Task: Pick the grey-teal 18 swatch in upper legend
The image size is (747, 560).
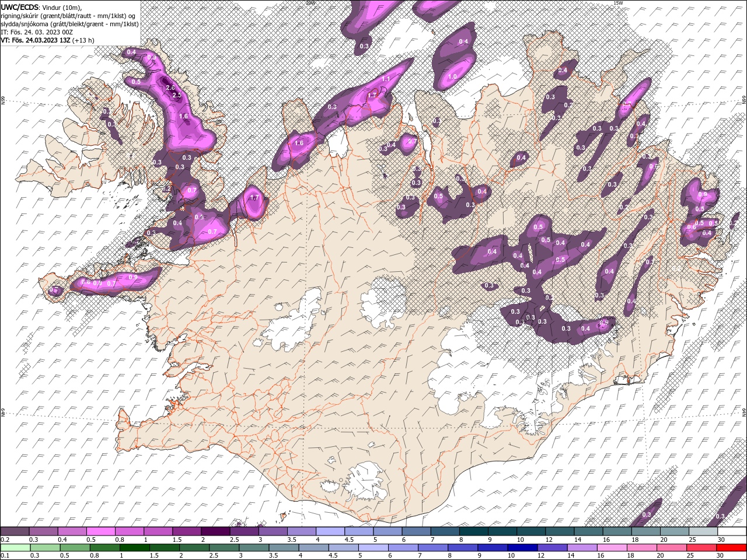Action: click(x=645, y=531)
